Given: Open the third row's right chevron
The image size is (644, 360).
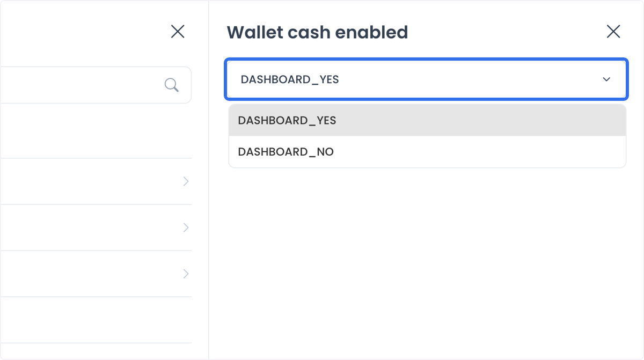Looking at the screenshot, I should click(186, 274).
